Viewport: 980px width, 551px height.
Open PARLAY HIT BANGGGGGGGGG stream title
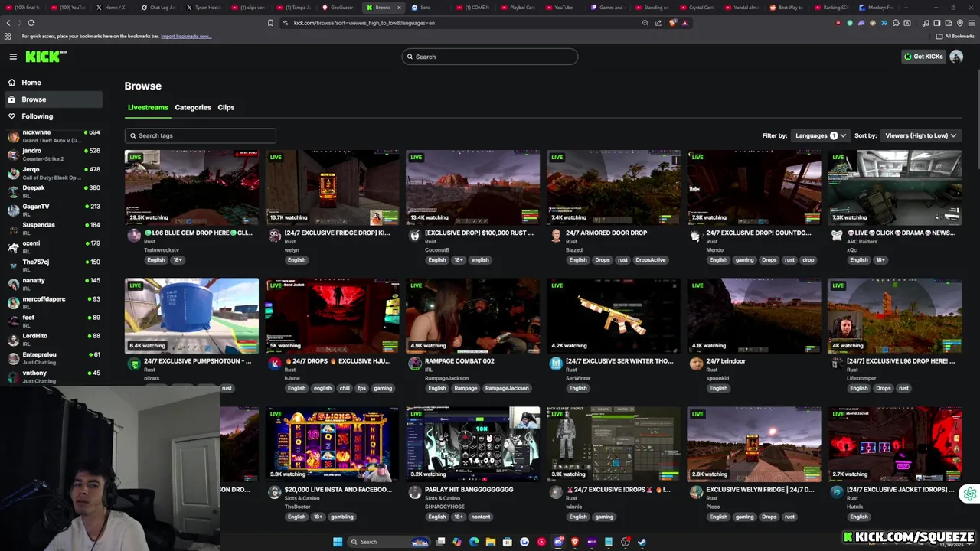(469, 490)
